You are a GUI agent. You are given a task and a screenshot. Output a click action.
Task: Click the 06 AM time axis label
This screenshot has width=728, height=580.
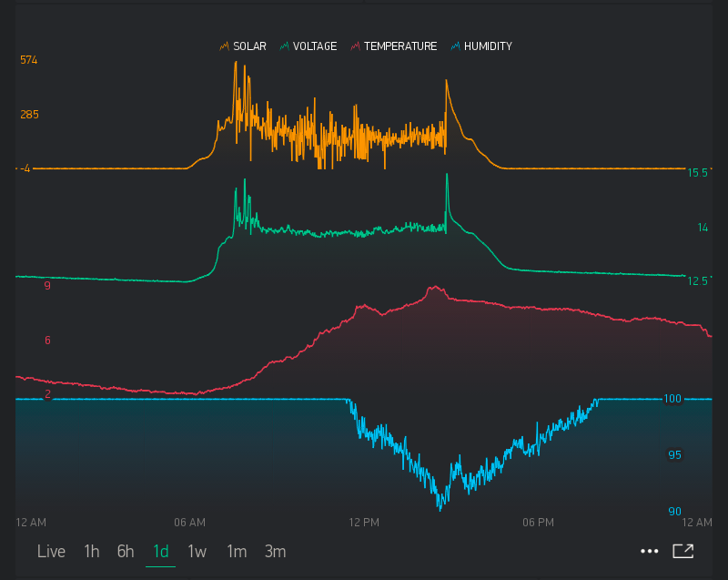[189, 523]
